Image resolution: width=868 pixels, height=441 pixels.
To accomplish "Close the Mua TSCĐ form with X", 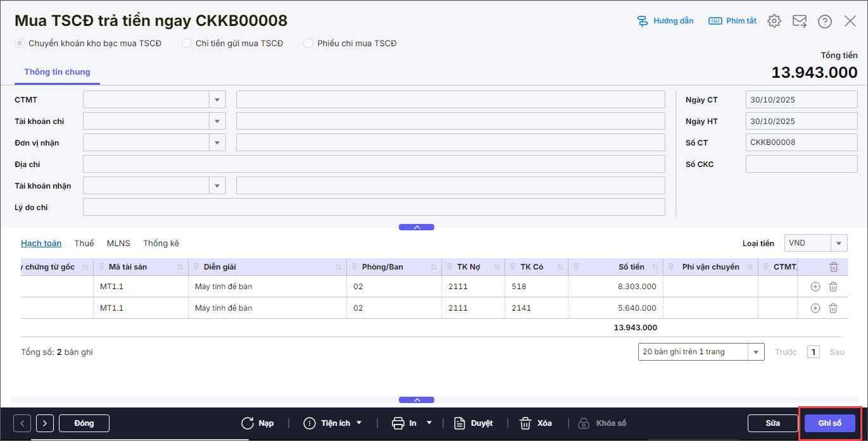I will coord(850,21).
